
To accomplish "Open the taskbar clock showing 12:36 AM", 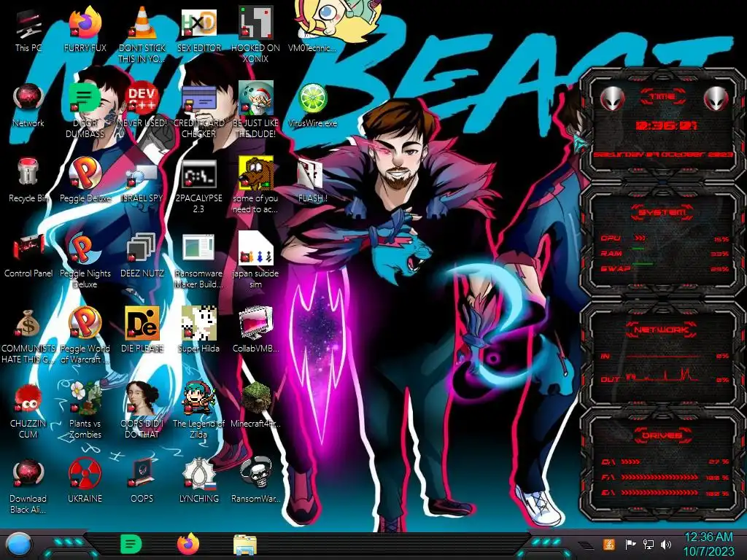I will pyautogui.click(x=708, y=544).
